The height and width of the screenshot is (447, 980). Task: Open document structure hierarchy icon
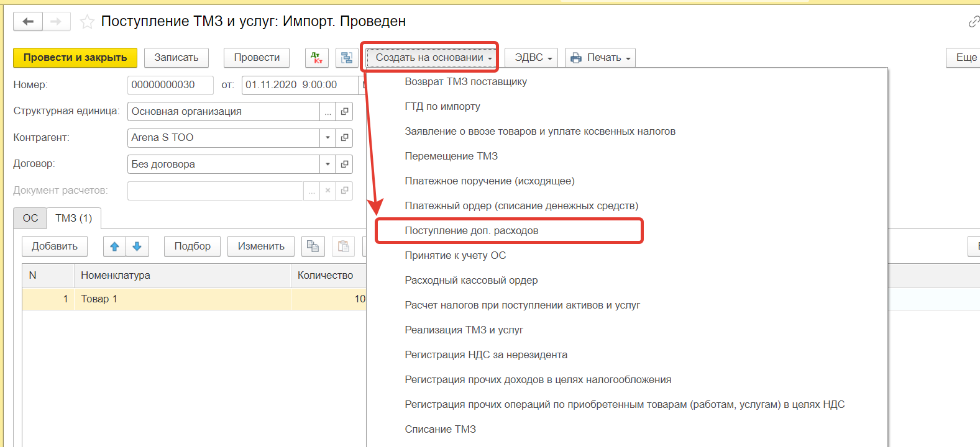(x=347, y=58)
